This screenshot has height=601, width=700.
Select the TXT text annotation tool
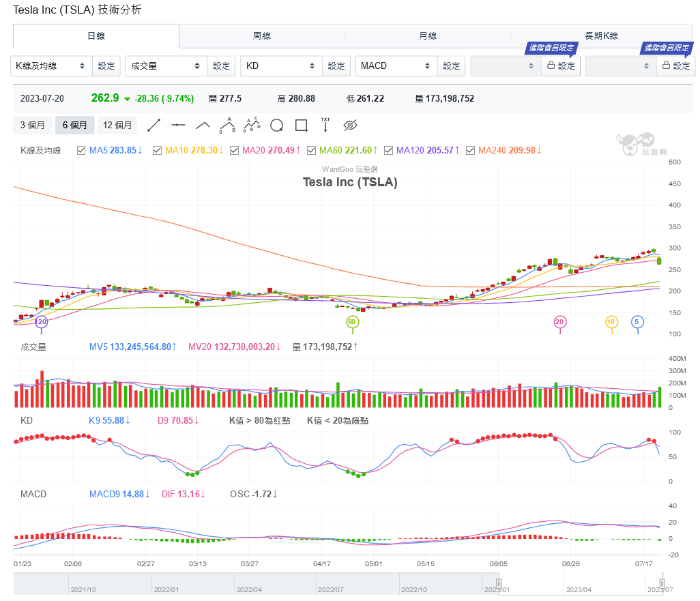point(325,126)
